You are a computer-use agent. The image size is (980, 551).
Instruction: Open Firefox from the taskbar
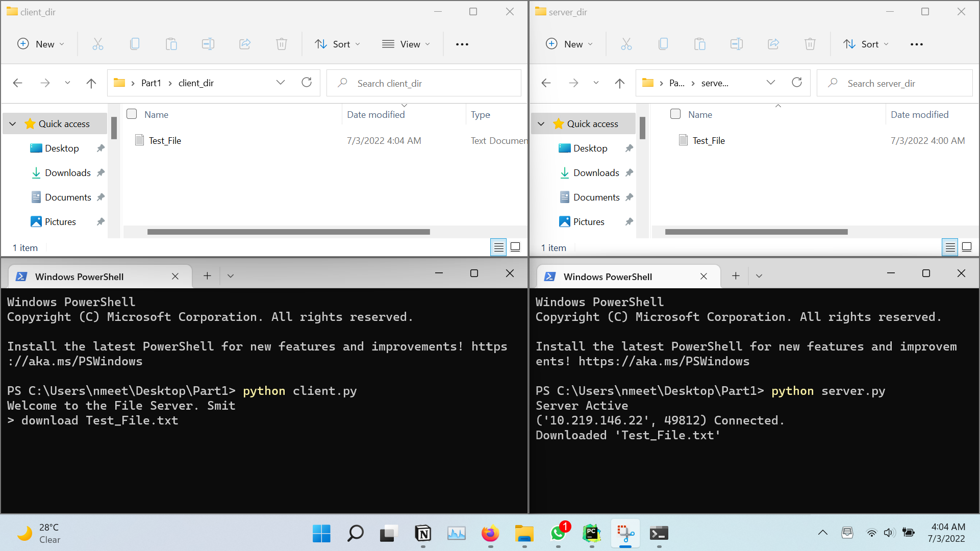coord(490,534)
